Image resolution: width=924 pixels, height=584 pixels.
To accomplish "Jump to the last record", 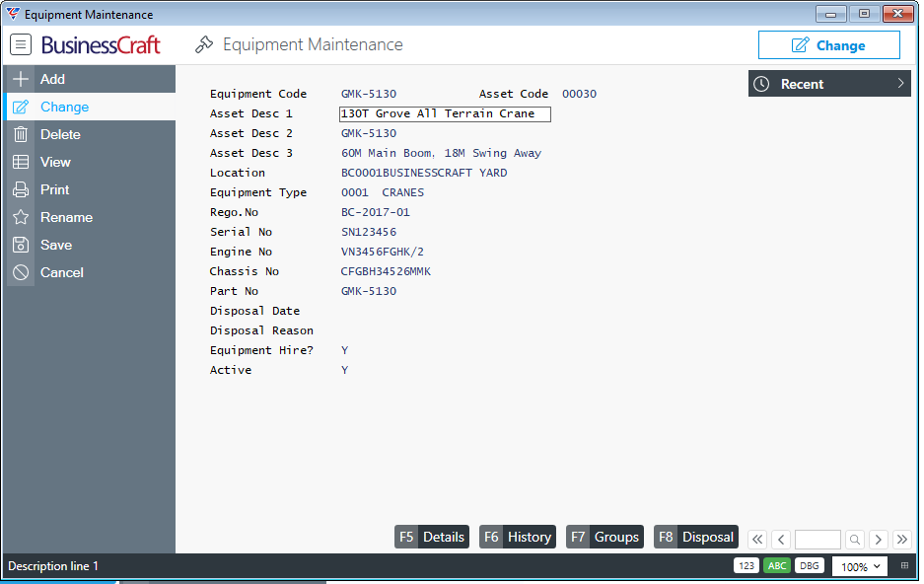I will click(901, 539).
